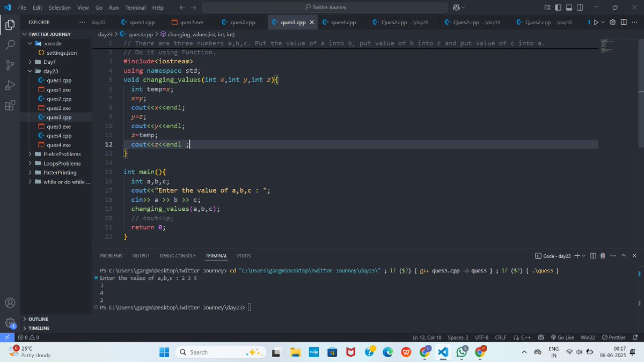Toggle the bottom Panel visibility

pyautogui.click(x=569, y=8)
